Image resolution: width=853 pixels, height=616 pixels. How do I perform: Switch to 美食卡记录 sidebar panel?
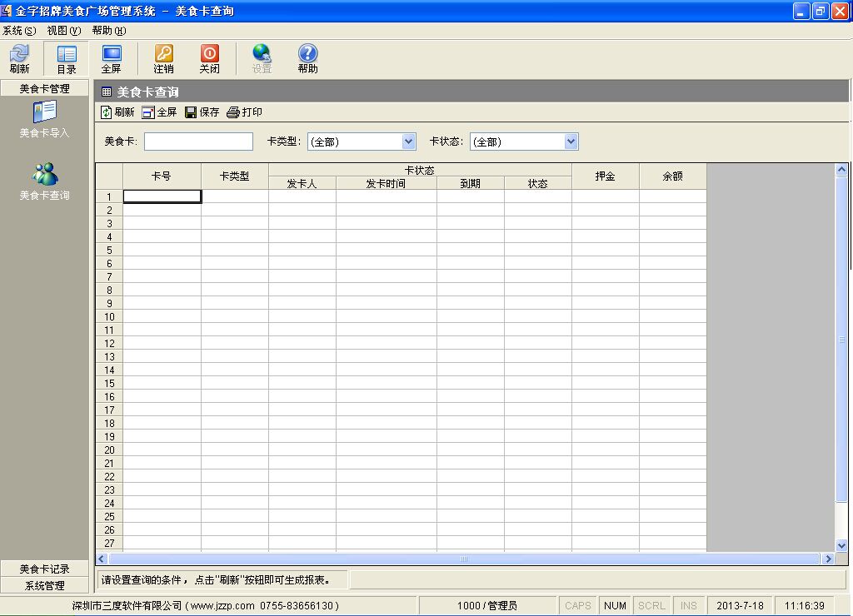45,569
